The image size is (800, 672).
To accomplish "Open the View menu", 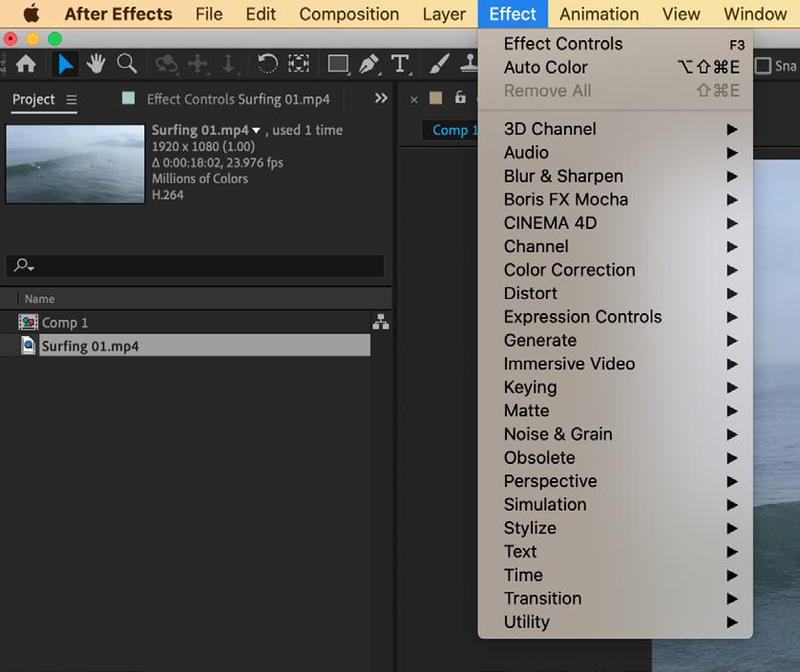I will 681,13.
